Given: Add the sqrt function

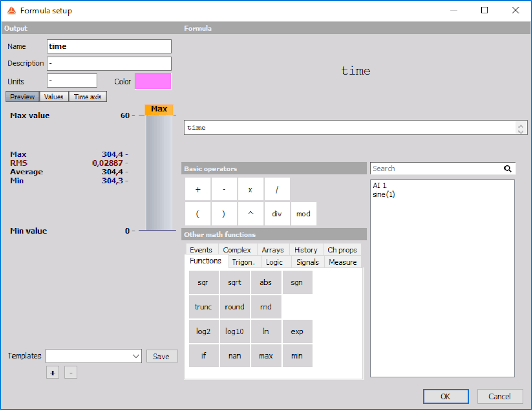Looking at the screenshot, I should (234, 283).
